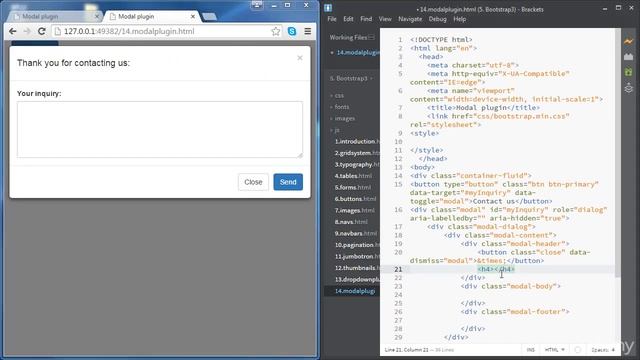Open 1.introduction.html in file tree

[x=357, y=142]
